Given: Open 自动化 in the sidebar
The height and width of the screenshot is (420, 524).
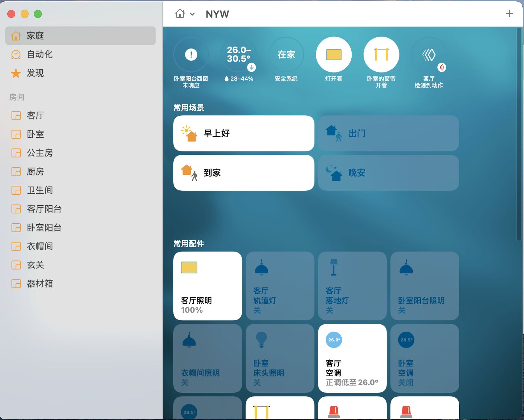Looking at the screenshot, I should (x=80, y=54).
